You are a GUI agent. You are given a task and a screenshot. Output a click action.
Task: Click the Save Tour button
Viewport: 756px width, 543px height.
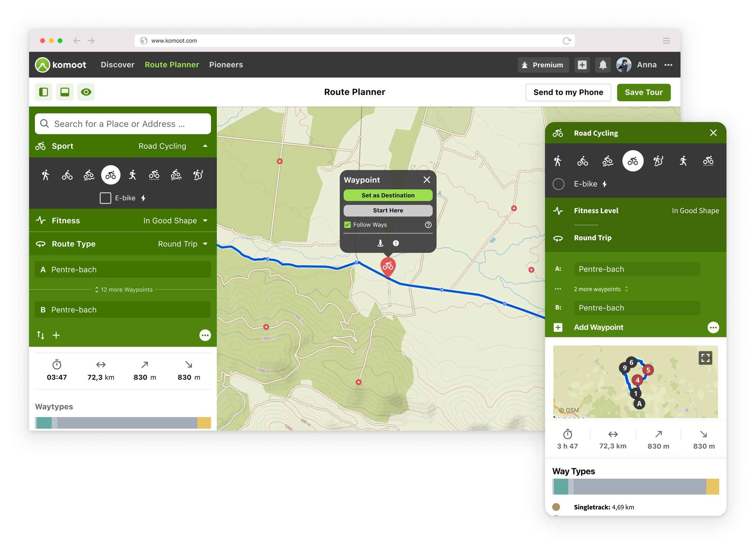click(643, 92)
